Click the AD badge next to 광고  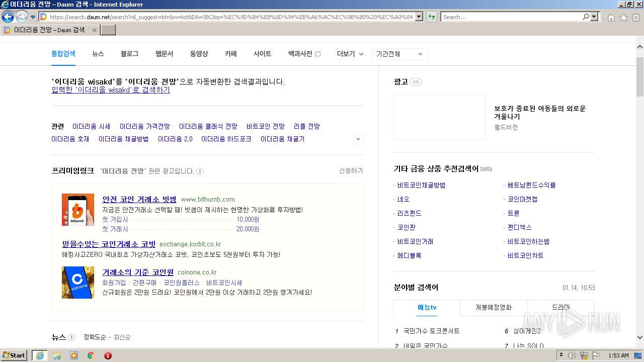coord(415,82)
